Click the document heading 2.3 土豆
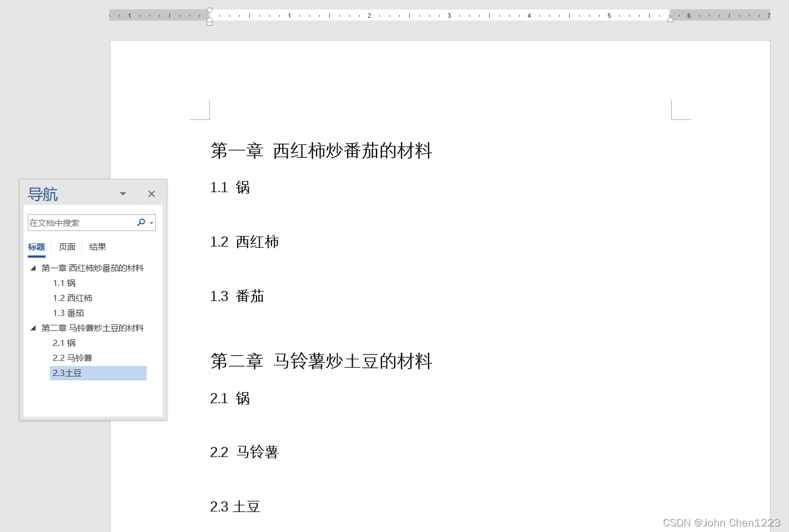Image resolution: width=789 pixels, height=532 pixels. (235, 507)
